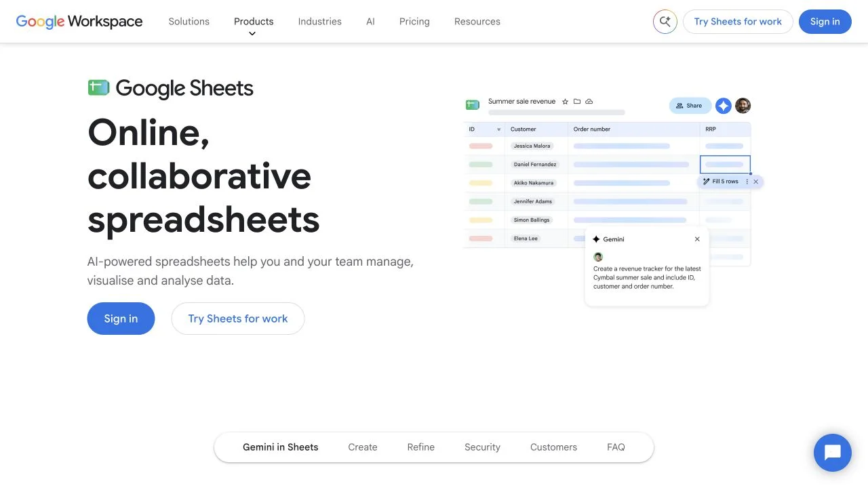Viewport: 868px width, 488px height.
Task: Click the Google Workspace logo
Action: 79,22
